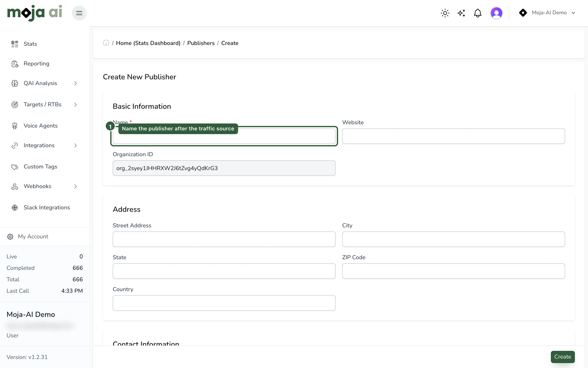Open Slack Integrations page

[47, 207]
